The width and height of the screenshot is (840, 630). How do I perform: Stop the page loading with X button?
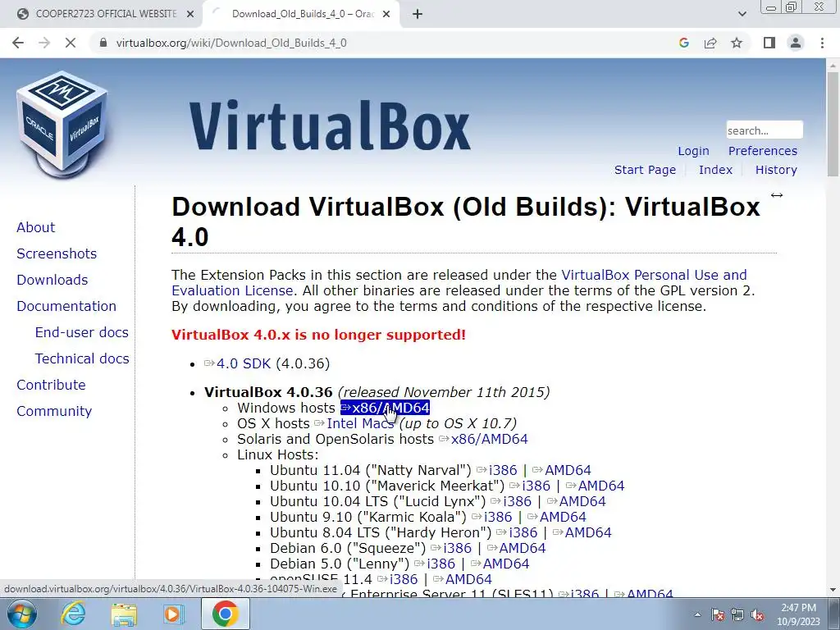[x=71, y=43]
